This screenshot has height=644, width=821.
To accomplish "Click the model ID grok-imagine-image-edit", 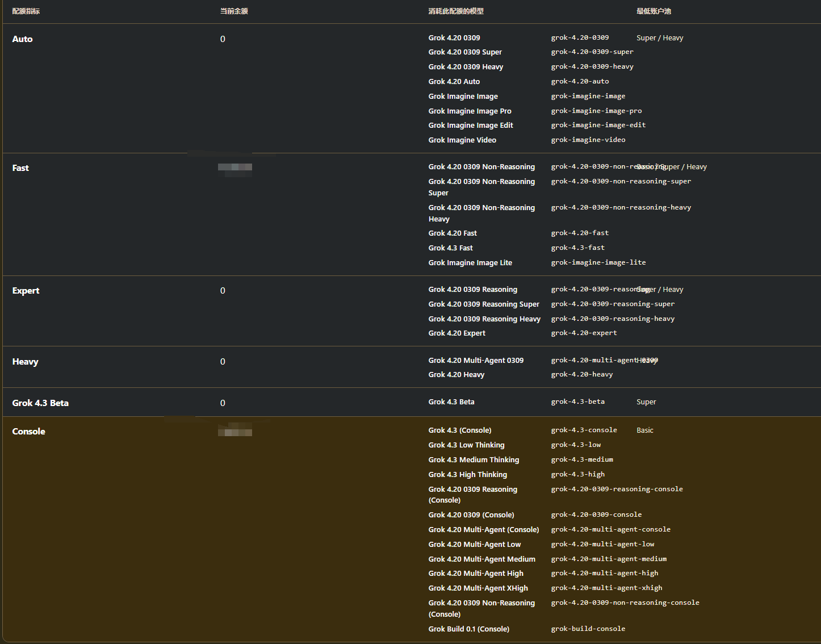I will tap(598, 125).
